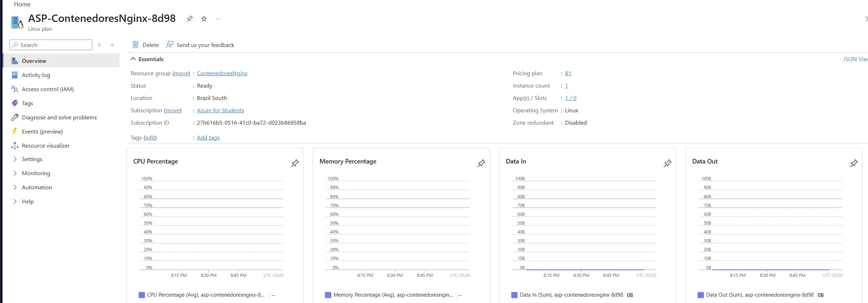This screenshot has height=303, width=868.
Task: Collapse the Essentials section
Action: coord(133,59)
